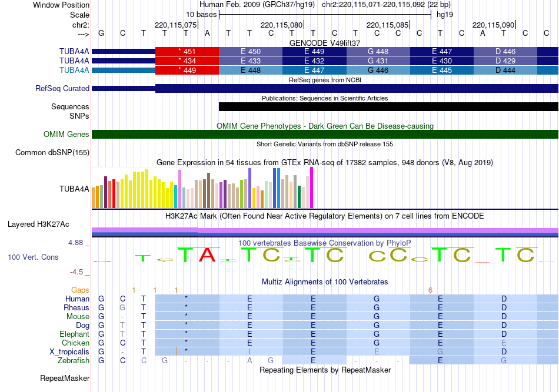Select the light blue codon box E 448
This screenshot has height=392, width=559.
(x=251, y=70)
